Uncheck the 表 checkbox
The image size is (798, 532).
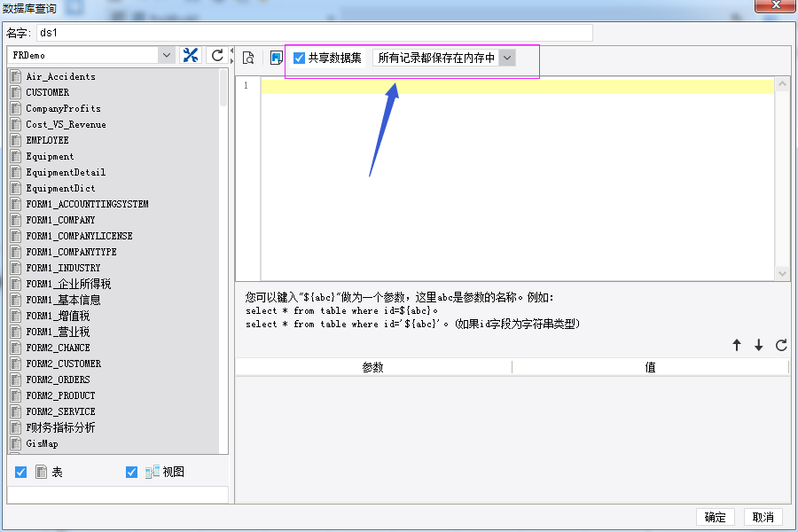[21, 473]
